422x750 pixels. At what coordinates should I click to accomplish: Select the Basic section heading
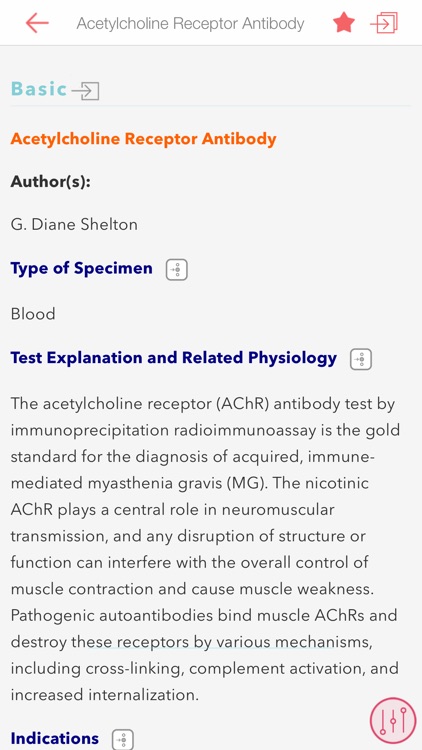39,89
